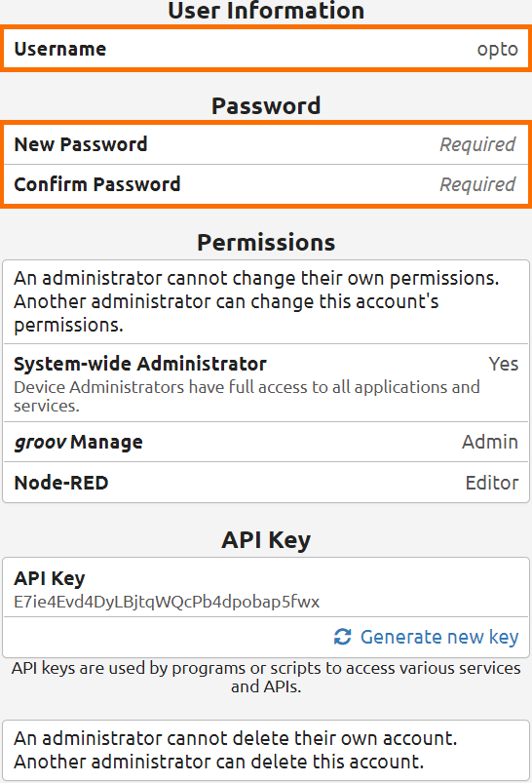Click the groov Manage permission row

266,442
